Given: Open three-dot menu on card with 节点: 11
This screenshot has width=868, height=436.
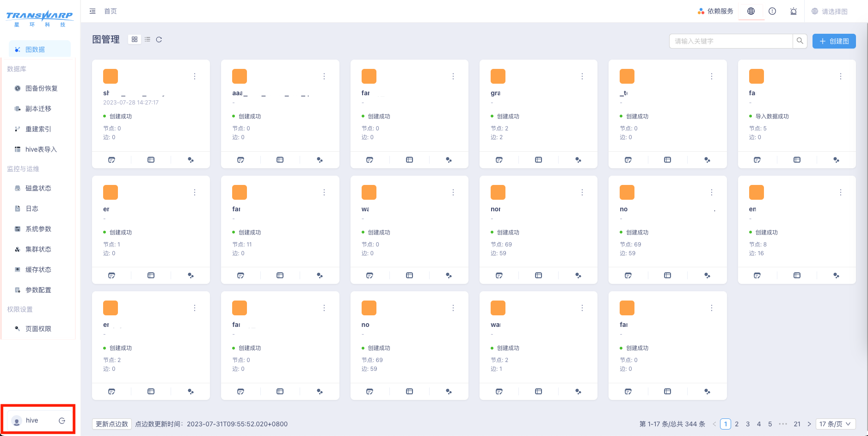Looking at the screenshot, I should (x=324, y=192).
